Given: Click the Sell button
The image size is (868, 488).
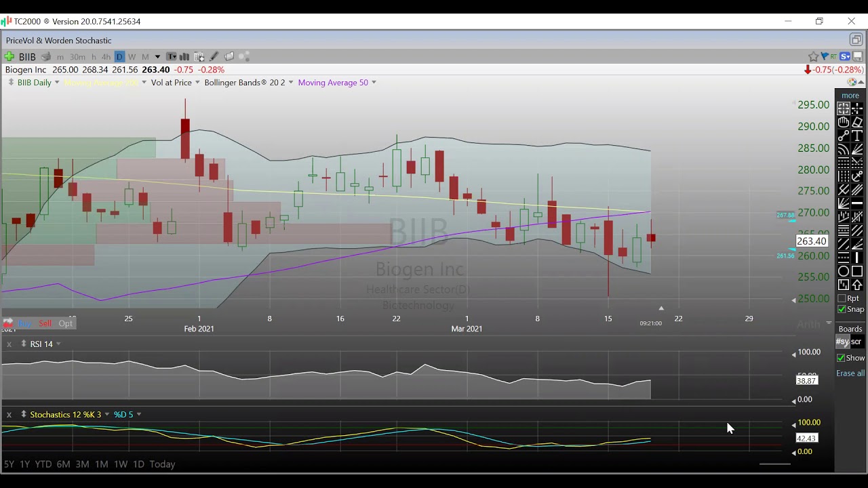Looking at the screenshot, I should pos(45,323).
